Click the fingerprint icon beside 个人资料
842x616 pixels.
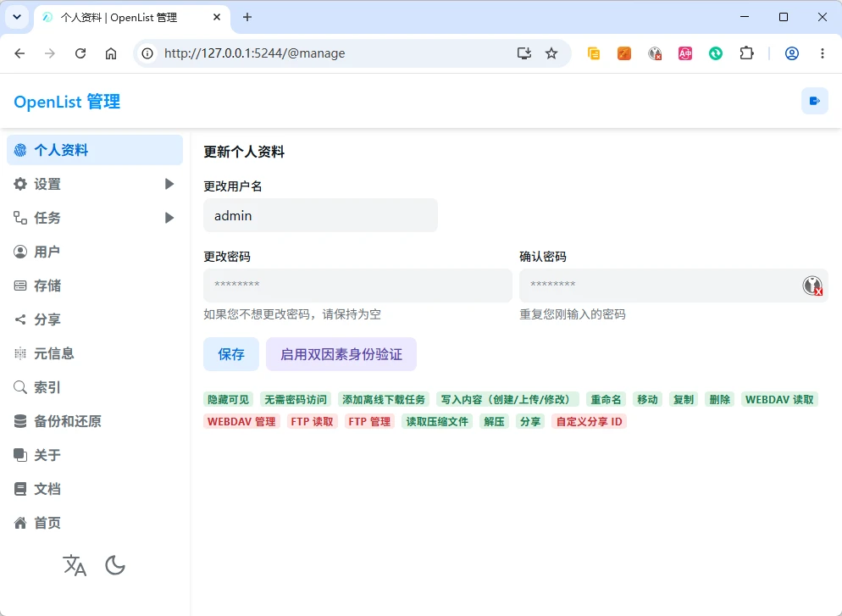pos(20,150)
